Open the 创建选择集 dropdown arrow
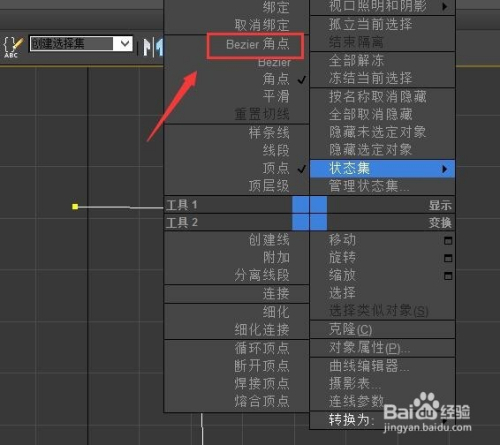The width and height of the screenshot is (500, 445). [x=125, y=43]
